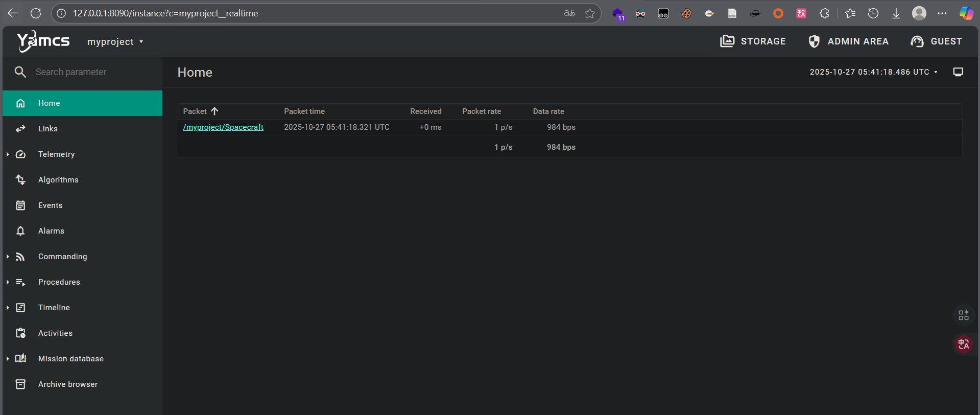The width and height of the screenshot is (980, 415).
Task: Click the Activities icon in sidebar
Action: click(x=20, y=333)
